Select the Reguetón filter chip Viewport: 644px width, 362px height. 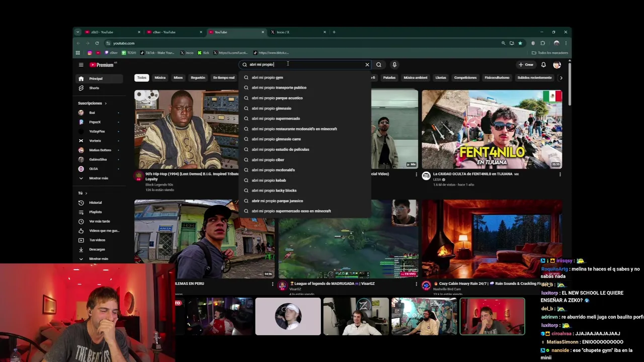coord(198,77)
